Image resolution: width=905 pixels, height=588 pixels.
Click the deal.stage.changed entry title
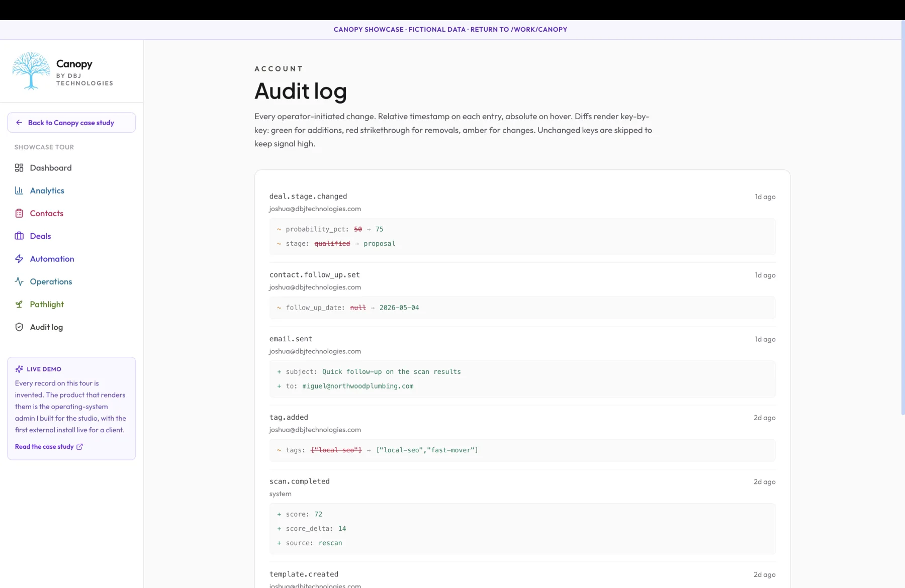[x=308, y=197]
